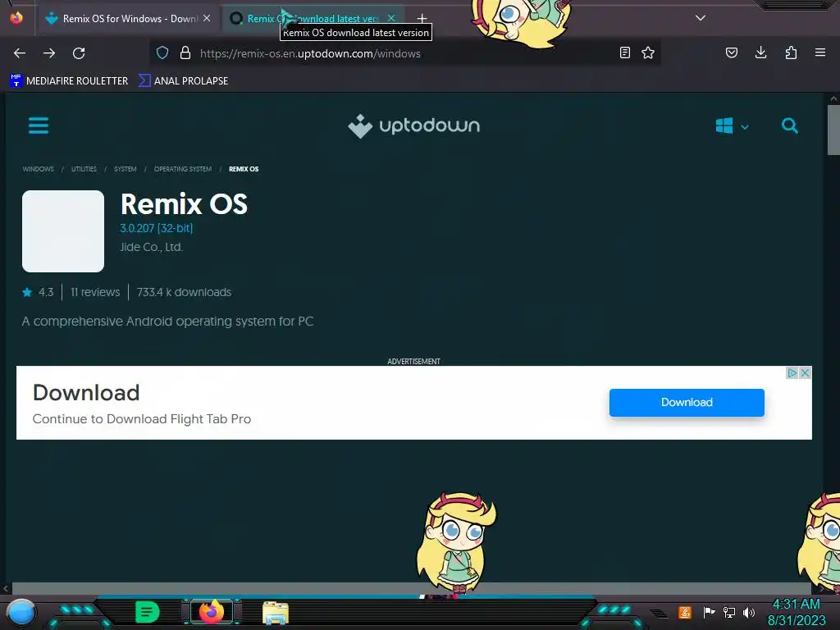Screen dimensions: 840x630
Task: Click horizontal page scrollbar
Action: 412,588
